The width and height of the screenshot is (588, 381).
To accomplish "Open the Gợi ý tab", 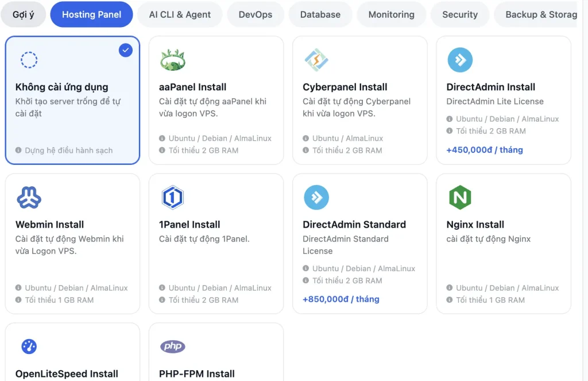I will coord(23,14).
